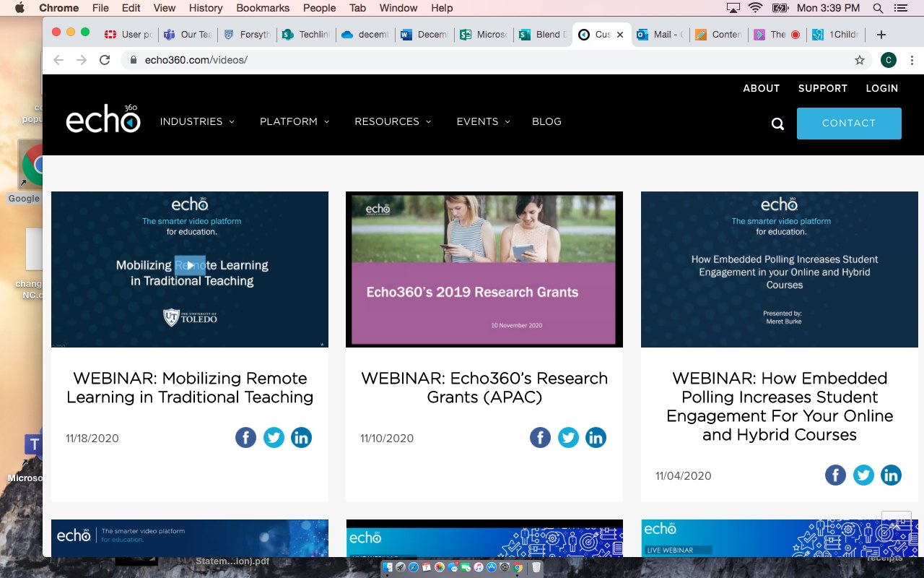The height and width of the screenshot is (578, 924).
Task: Reload the page using the refresh icon
Action: [105, 60]
